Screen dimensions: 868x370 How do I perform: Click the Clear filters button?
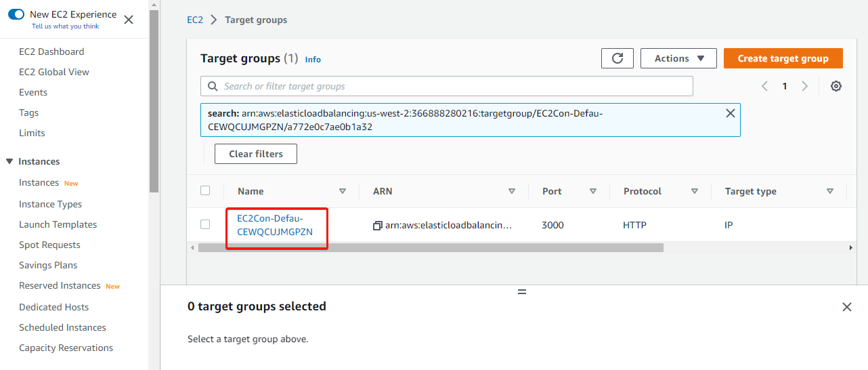click(256, 154)
